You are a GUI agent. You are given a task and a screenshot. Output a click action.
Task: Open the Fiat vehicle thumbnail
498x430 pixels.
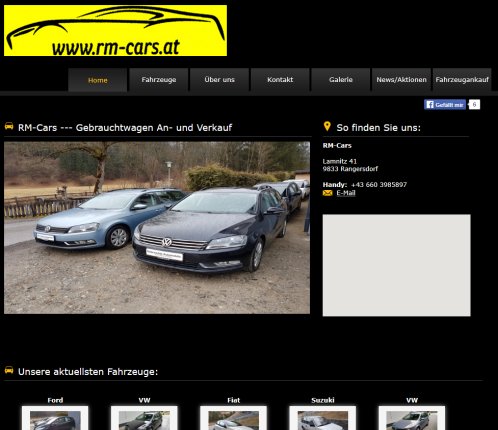233,418
